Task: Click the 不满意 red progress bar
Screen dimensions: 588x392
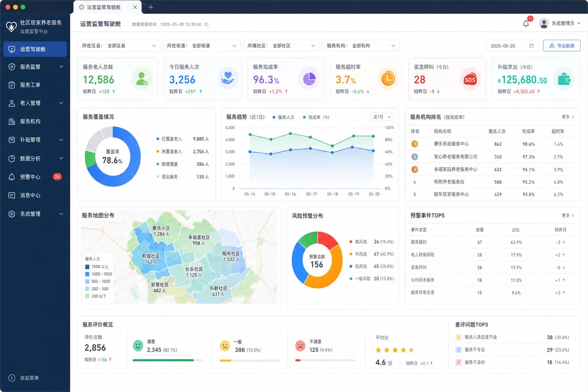Action: tap(325, 360)
